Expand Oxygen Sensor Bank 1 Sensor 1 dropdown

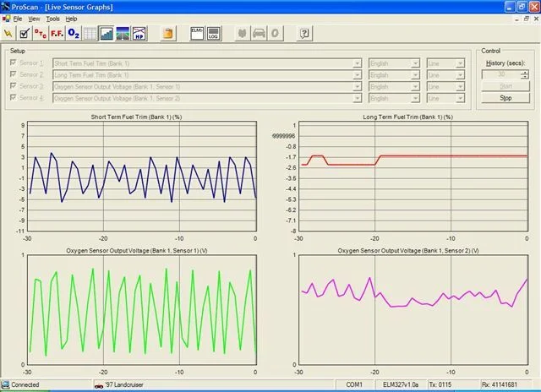click(357, 87)
